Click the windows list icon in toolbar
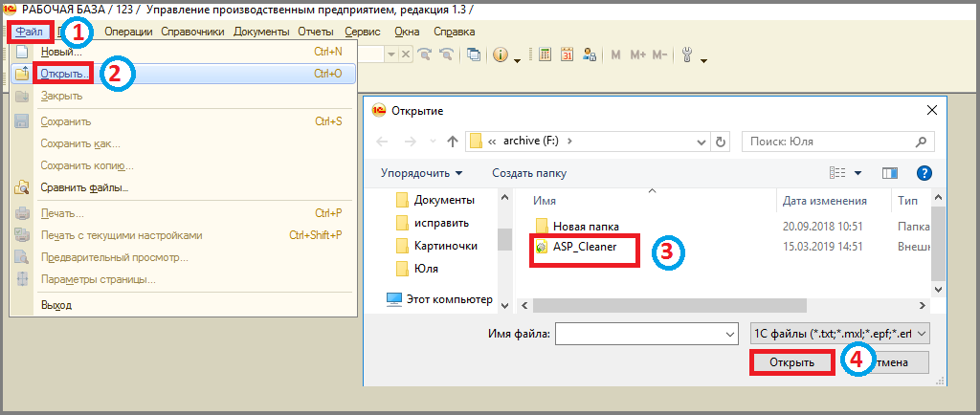 tap(475, 55)
